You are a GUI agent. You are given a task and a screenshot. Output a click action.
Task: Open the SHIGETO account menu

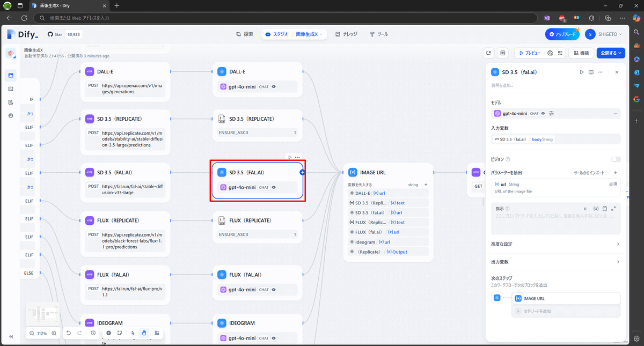pos(604,34)
